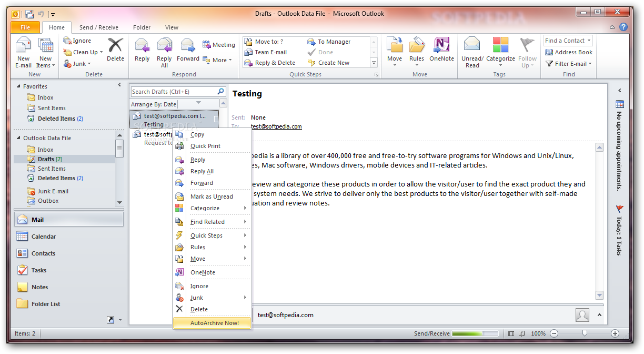Viewport: 644px width, 354px height.
Task: Collapse the navigation pane with the arrow
Action: [119, 85]
